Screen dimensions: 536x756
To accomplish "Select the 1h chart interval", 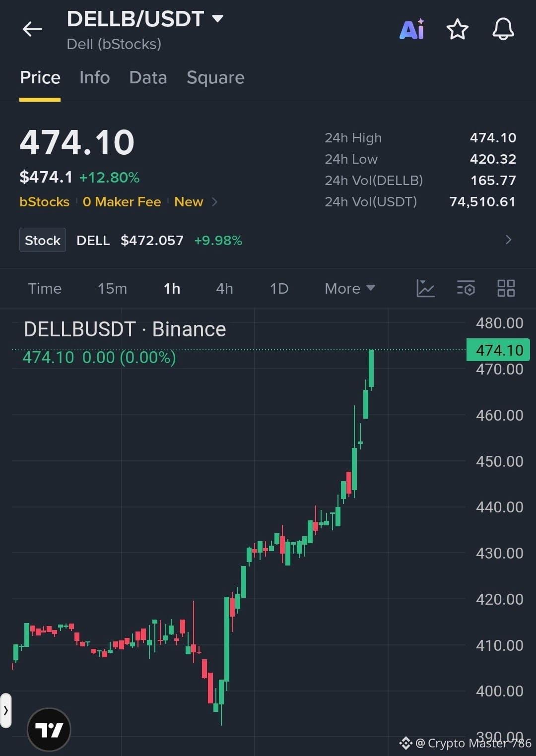I will click(172, 289).
